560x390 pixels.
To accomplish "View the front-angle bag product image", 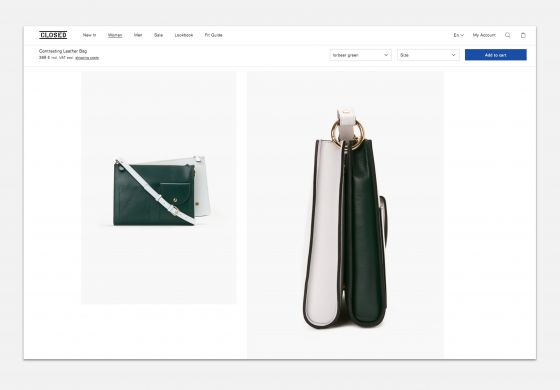I will pyautogui.click(x=159, y=188).
